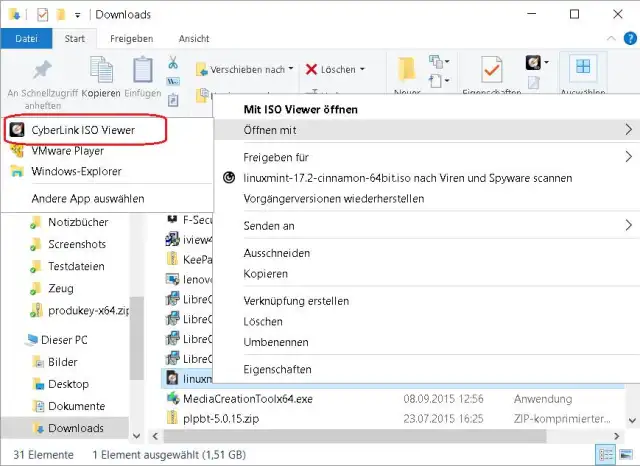Choose VMware Player from submenu

(67, 151)
